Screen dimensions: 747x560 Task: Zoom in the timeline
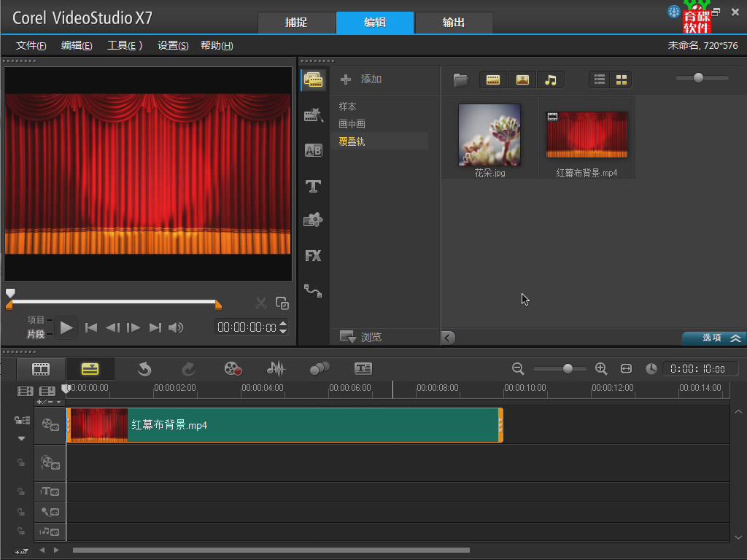[601, 369]
